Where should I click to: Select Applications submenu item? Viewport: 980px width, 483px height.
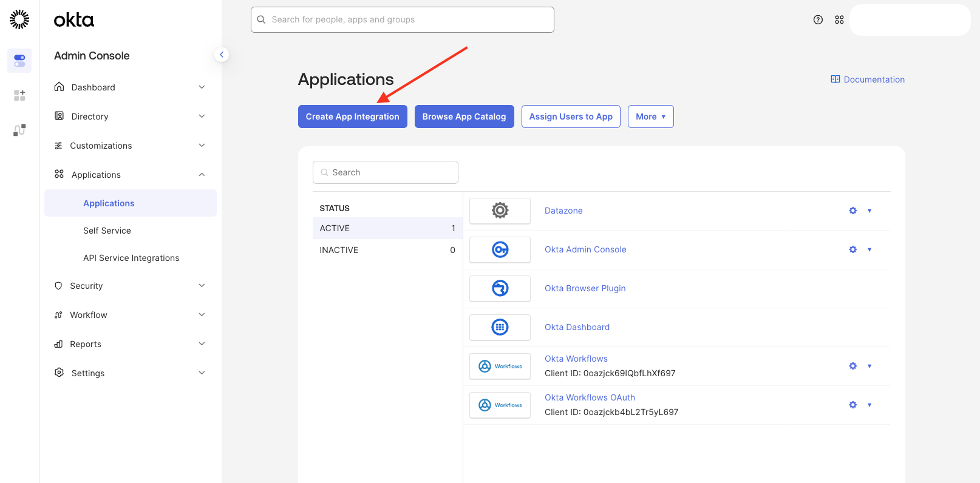(131, 203)
